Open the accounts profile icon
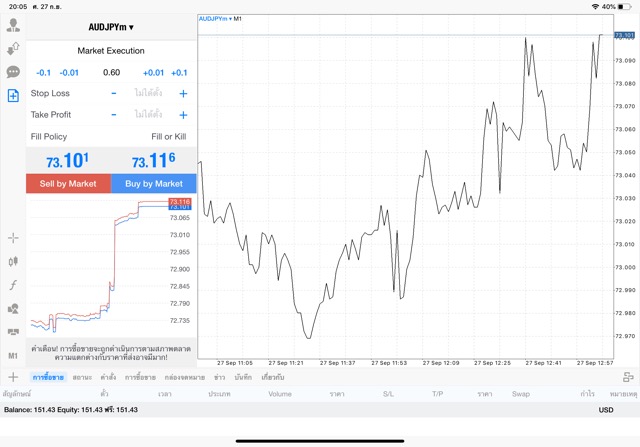 click(13, 25)
